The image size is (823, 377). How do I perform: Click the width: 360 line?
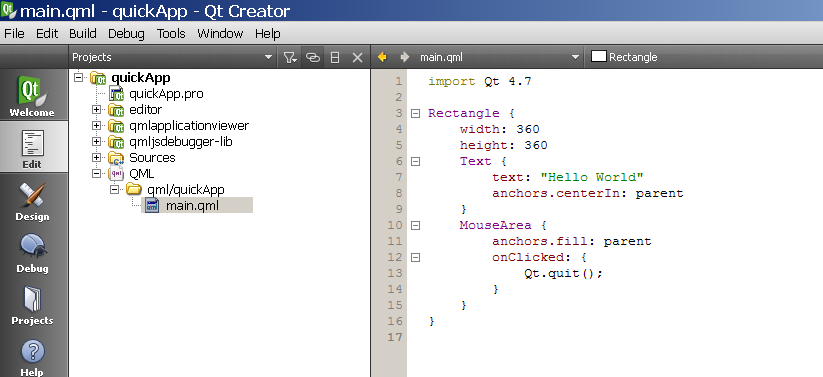pos(500,129)
